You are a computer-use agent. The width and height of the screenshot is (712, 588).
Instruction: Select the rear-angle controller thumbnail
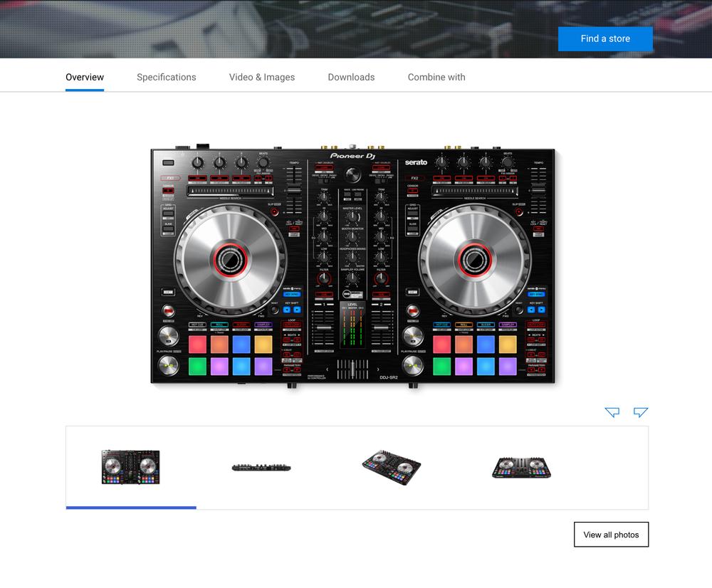tap(521, 468)
